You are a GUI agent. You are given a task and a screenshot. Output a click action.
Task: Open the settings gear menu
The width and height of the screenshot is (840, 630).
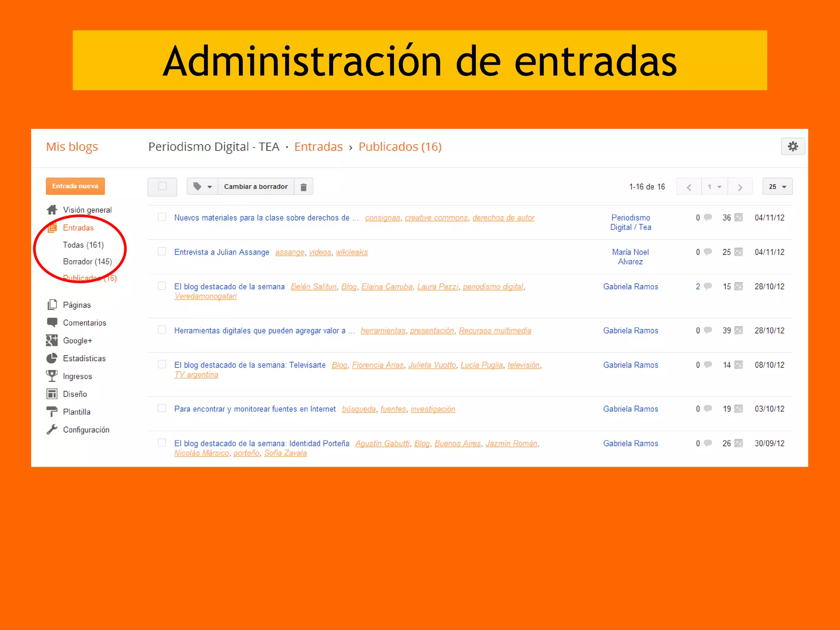(x=793, y=146)
